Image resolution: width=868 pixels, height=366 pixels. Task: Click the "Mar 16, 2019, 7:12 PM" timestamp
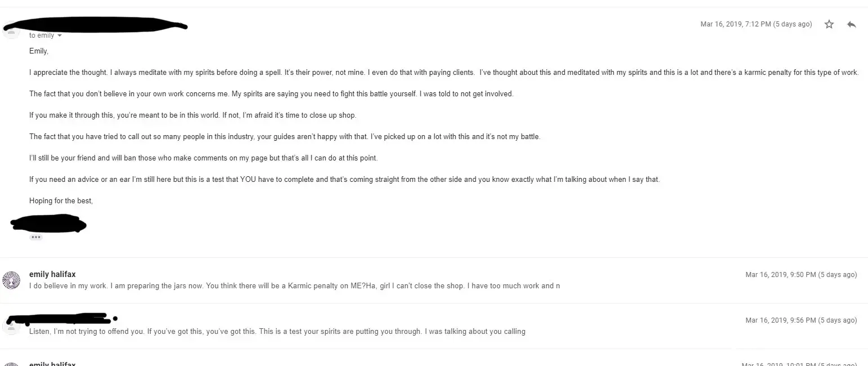[x=755, y=24]
